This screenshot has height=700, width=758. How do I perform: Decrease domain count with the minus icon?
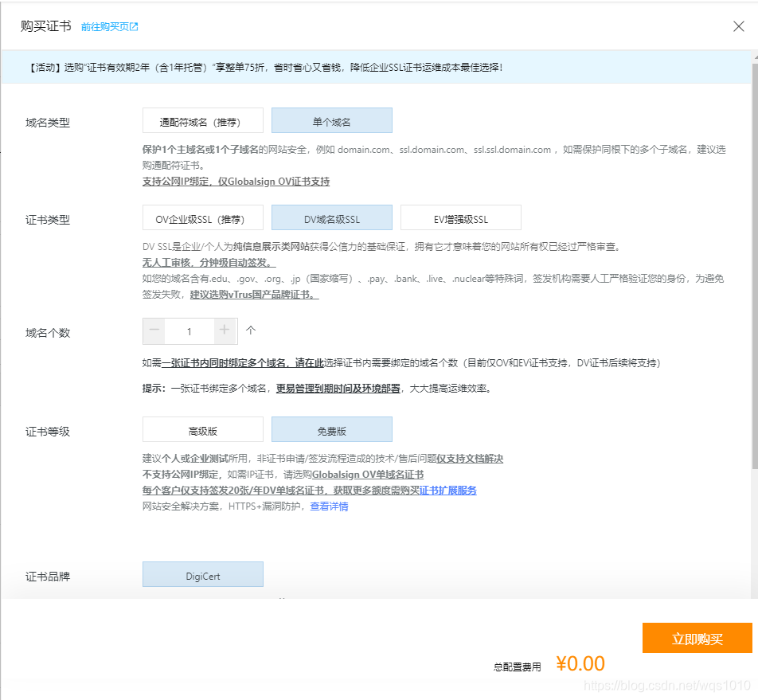click(x=154, y=330)
